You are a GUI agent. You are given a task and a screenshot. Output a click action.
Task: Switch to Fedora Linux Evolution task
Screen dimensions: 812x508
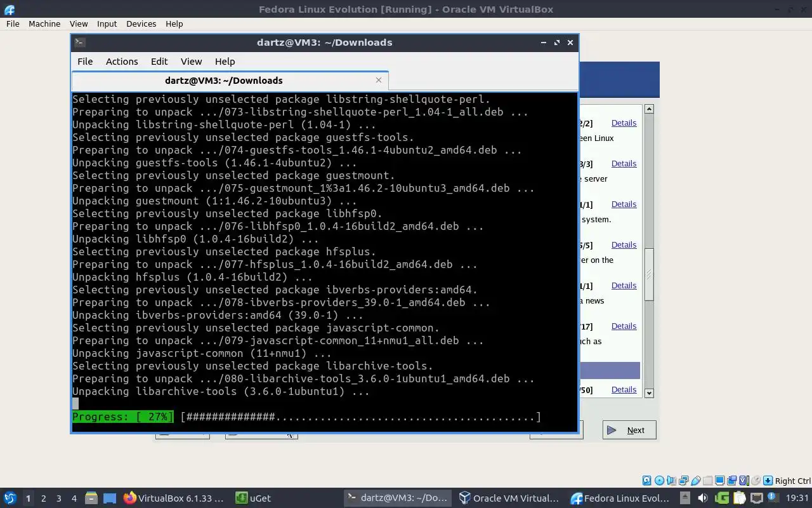click(x=620, y=498)
